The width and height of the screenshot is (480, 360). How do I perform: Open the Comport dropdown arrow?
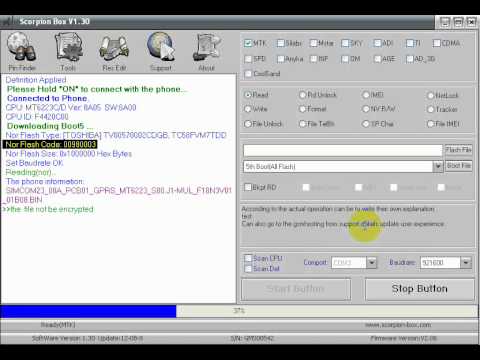coord(371,263)
